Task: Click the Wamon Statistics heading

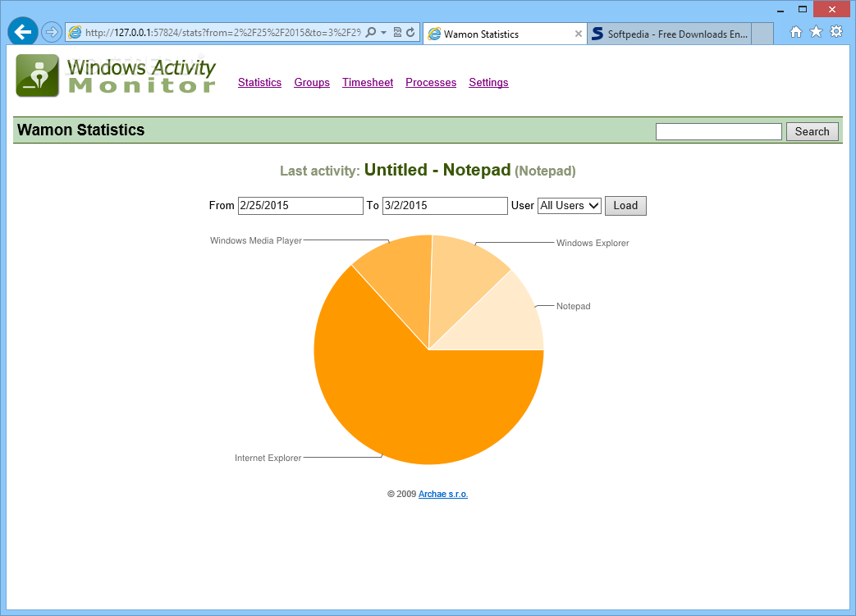Action: tap(80, 130)
